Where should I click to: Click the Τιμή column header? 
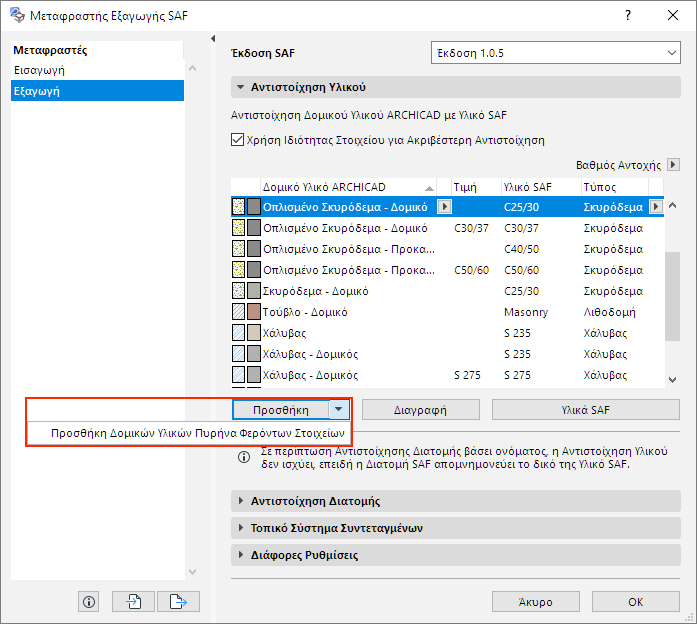[x=475, y=187]
